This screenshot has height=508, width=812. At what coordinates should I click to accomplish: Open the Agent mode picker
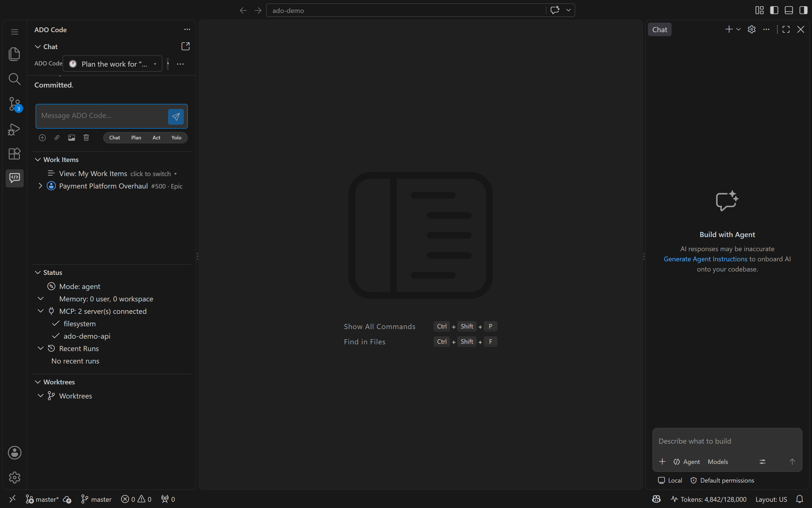coord(687,462)
